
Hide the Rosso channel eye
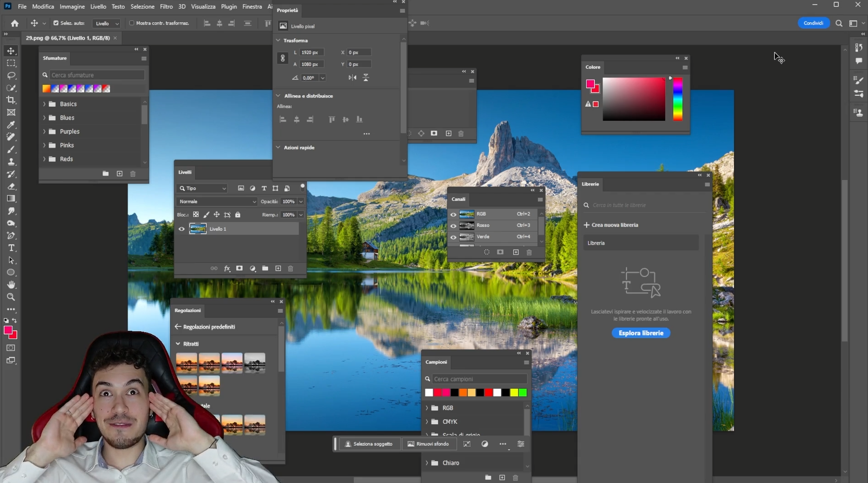point(453,226)
